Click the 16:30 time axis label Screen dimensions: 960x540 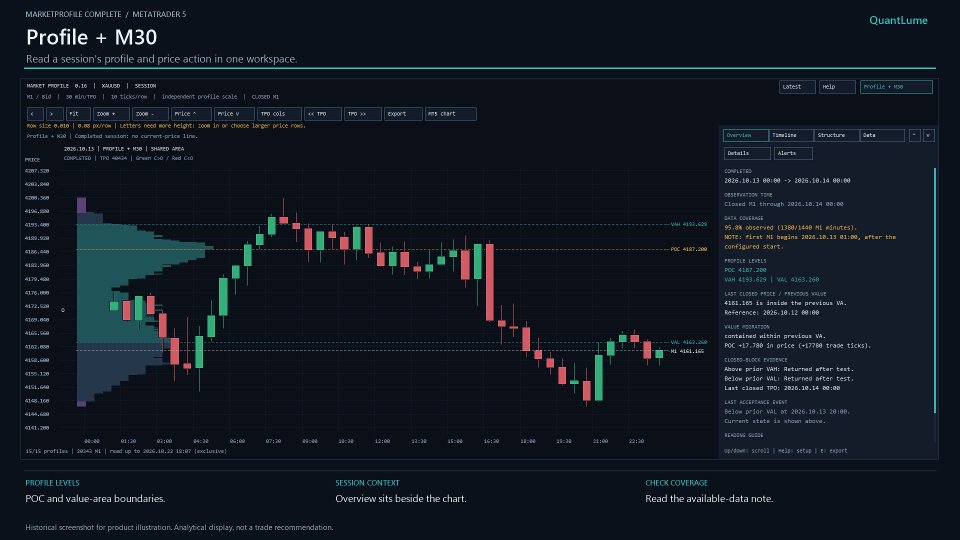point(491,441)
